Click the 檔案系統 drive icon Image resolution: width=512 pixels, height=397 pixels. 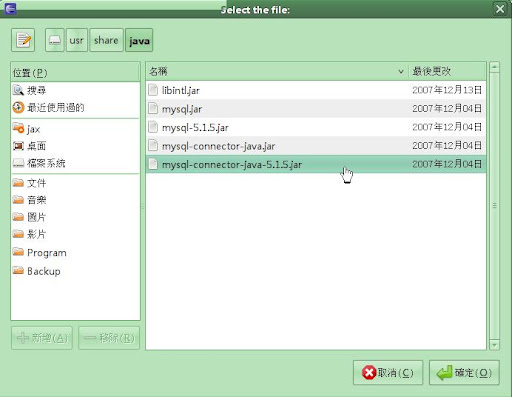coord(18,163)
